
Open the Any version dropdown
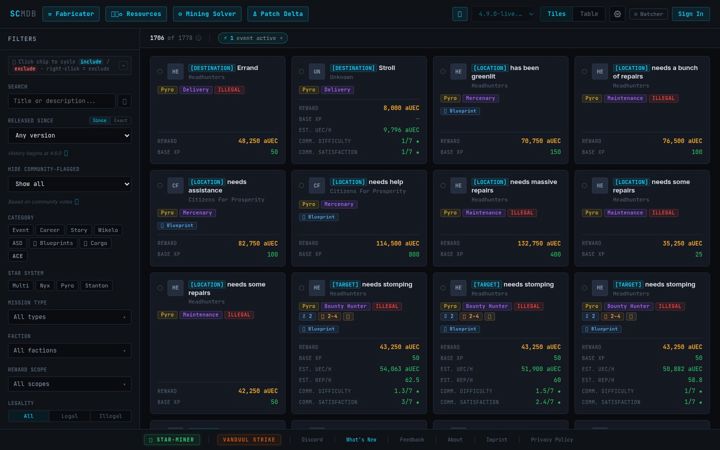pyautogui.click(x=70, y=135)
